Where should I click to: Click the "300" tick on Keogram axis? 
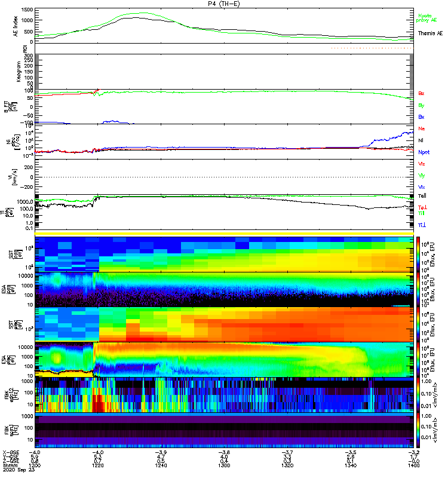(x=29, y=56)
